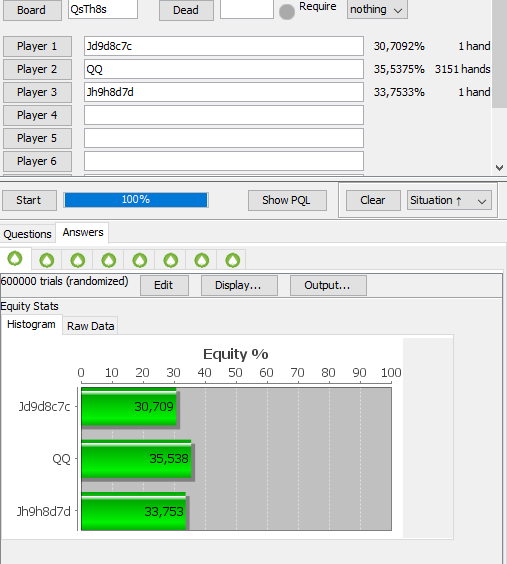This screenshot has height=564, width=507.
Task: Click the scroll-down arrow of player list
Action: [x=499, y=168]
